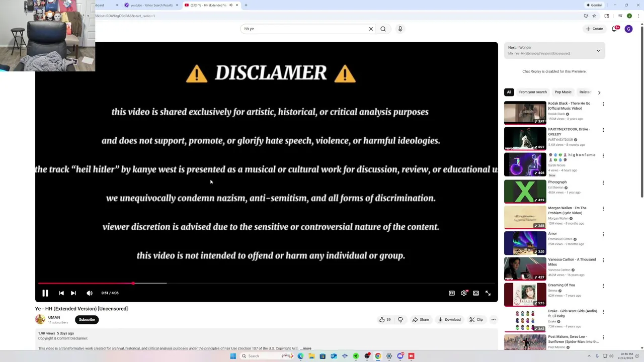
Task: Switch to theater mode
Action: click(x=476, y=293)
